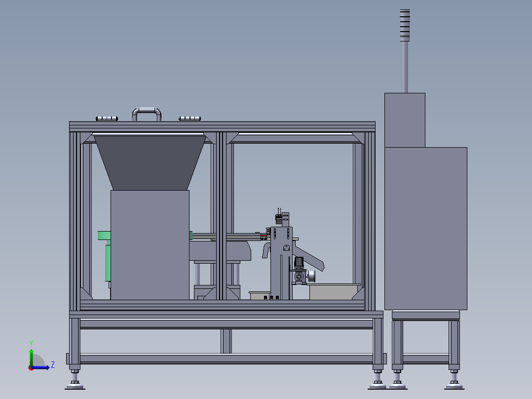Select the lower crossbar of the cabinet stand
The width and height of the screenshot is (532, 399).
pos(426,359)
